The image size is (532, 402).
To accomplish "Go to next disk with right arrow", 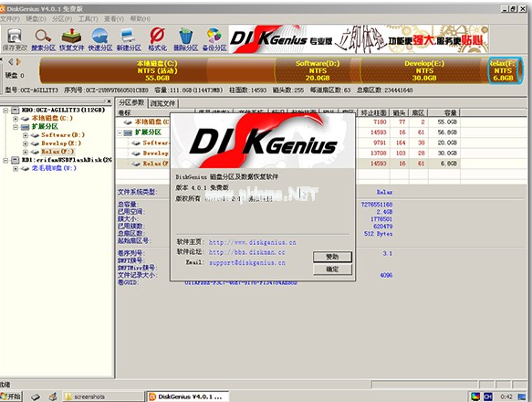I will [x=18, y=62].
